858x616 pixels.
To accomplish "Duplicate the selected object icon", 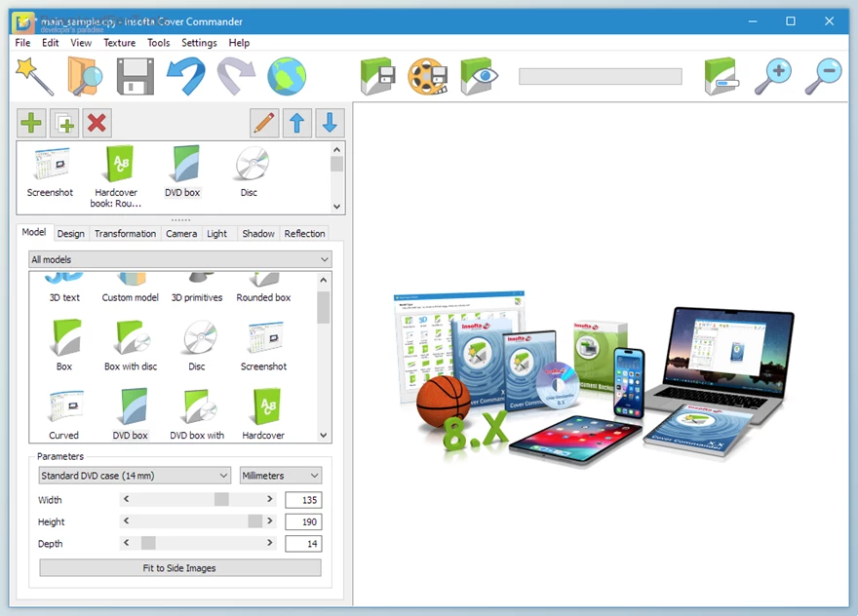I will click(64, 123).
